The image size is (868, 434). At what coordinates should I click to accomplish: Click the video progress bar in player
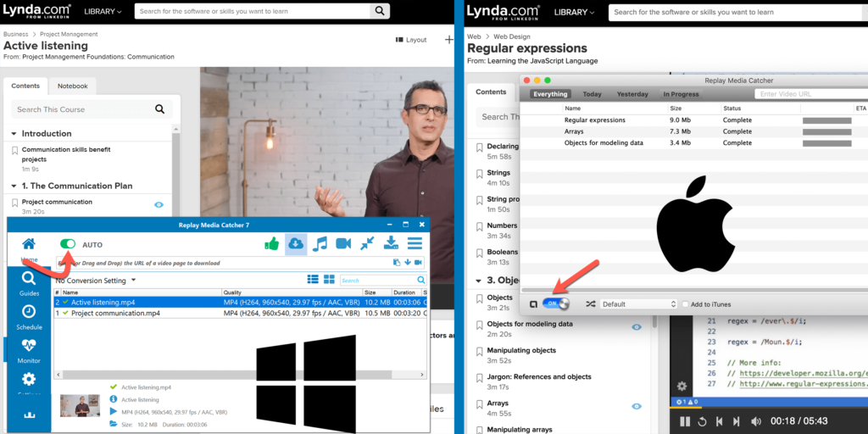pyautogui.click(x=769, y=407)
